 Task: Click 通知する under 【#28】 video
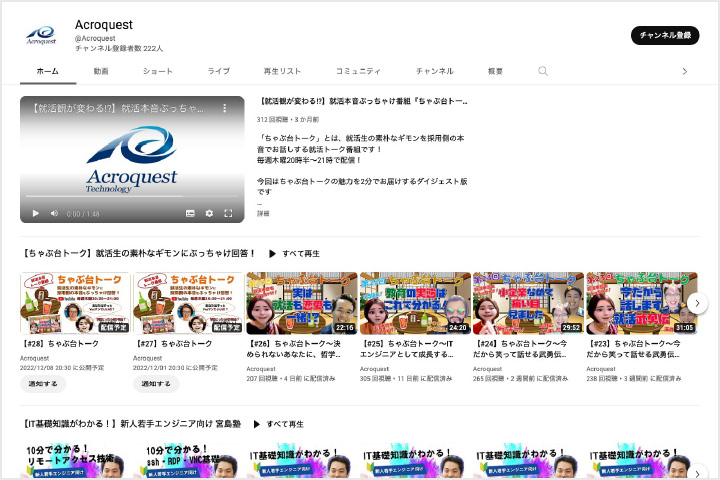pyautogui.click(x=43, y=384)
